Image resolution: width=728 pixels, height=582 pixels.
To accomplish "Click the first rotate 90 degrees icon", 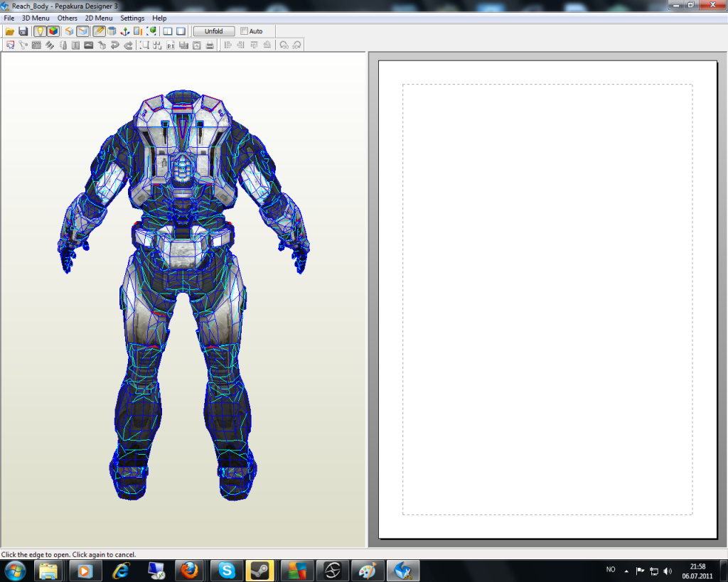I will 284,45.
